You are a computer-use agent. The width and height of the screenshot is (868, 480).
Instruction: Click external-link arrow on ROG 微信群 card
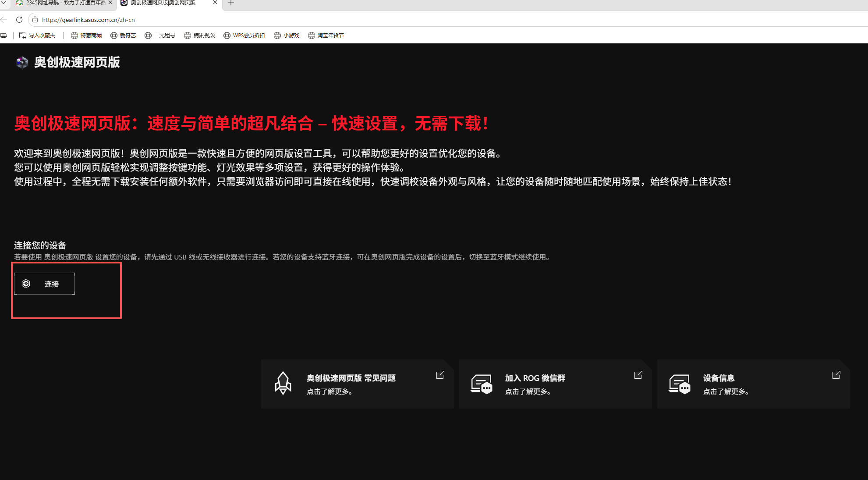638,375
